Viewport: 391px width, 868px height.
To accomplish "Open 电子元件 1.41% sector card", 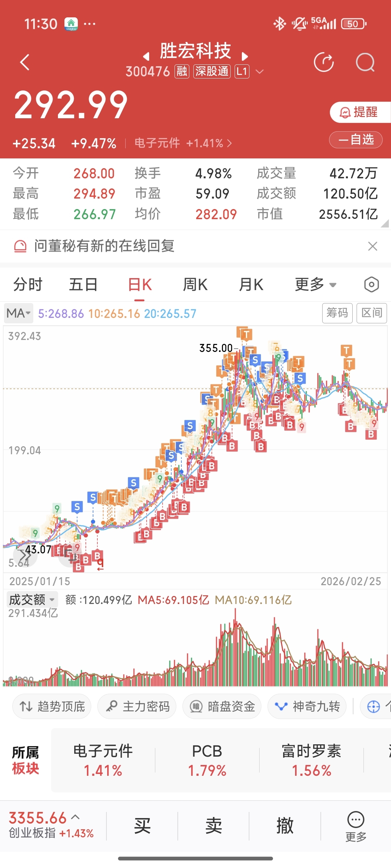I will click(103, 760).
